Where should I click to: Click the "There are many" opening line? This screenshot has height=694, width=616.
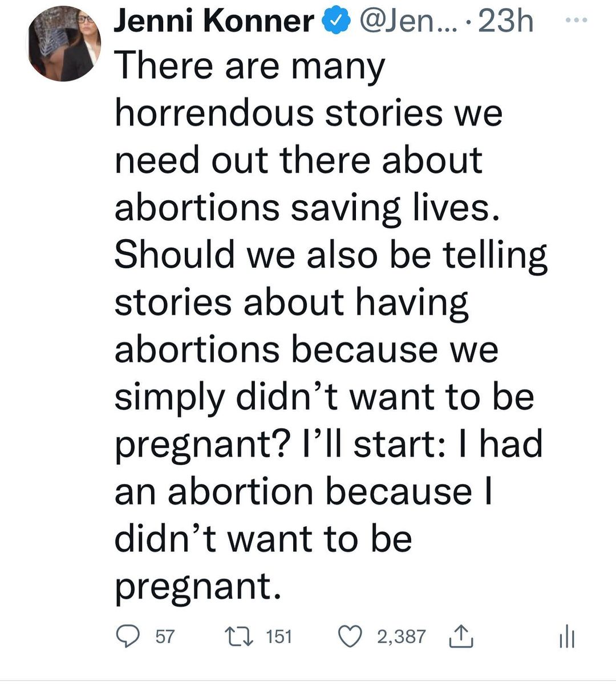(250, 66)
